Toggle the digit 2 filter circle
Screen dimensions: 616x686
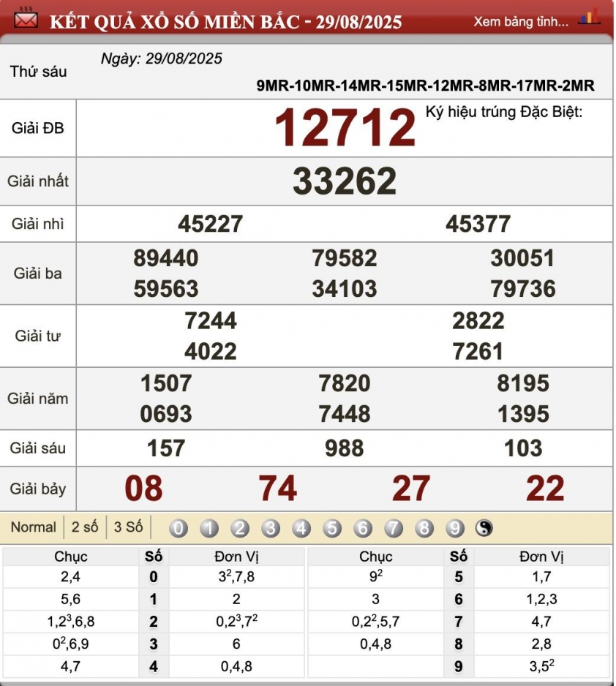click(x=240, y=528)
